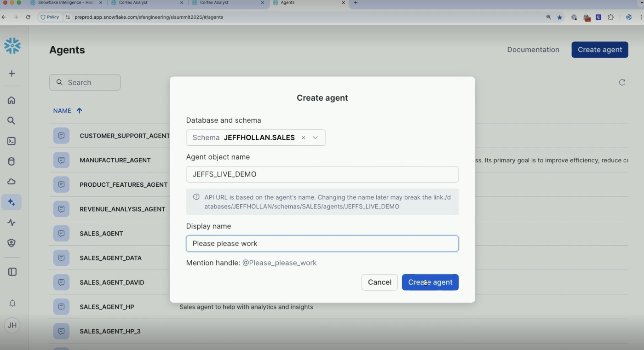Click CUSTOMER_SUPPORT_AGENT row icon
The width and height of the screenshot is (644, 350).
pyautogui.click(x=61, y=136)
